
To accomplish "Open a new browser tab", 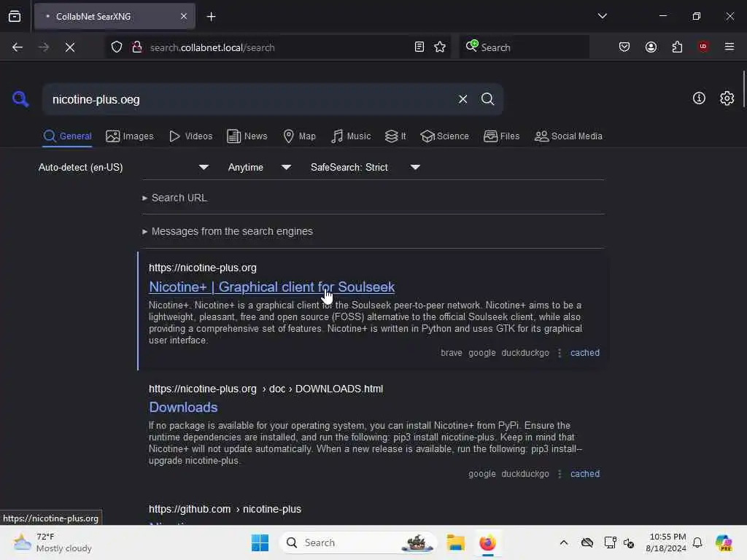I will (211, 17).
